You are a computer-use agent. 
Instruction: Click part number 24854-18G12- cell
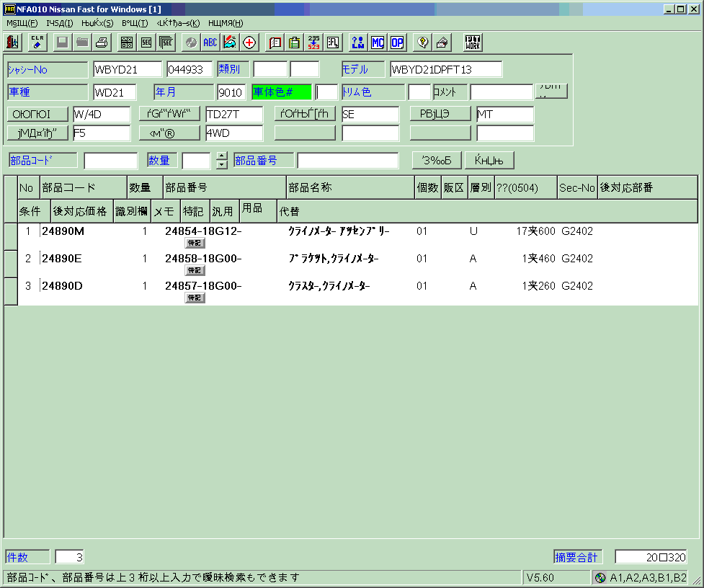click(203, 231)
